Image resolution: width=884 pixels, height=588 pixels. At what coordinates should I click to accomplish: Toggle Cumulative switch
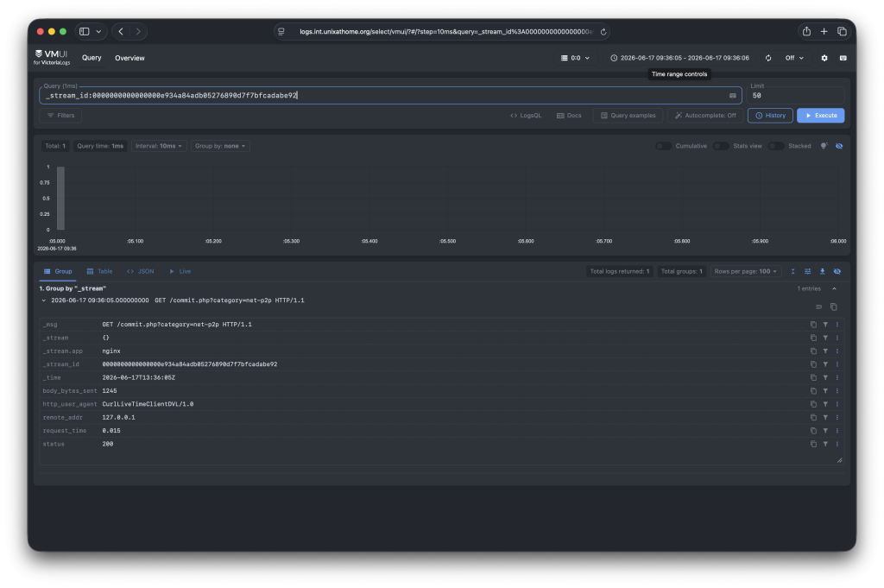tap(663, 146)
